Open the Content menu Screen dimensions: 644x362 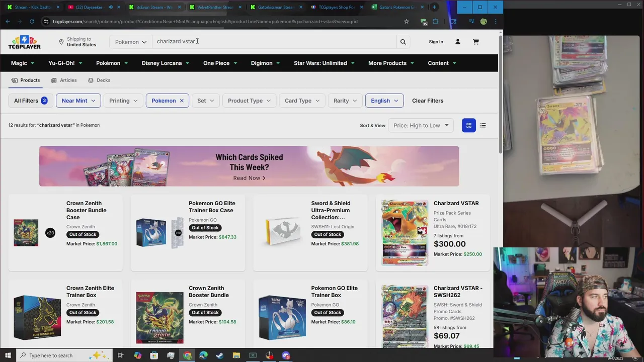tap(442, 63)
